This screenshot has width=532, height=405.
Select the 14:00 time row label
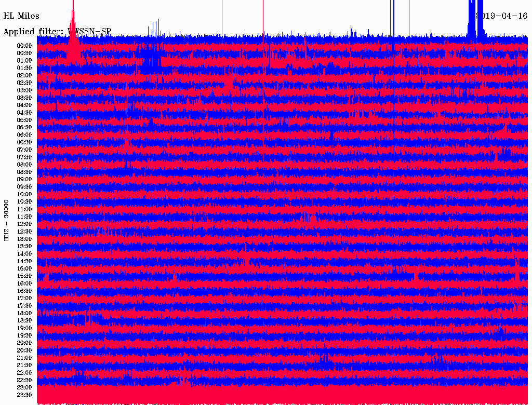pyautogui.click(x=24, y=254)
